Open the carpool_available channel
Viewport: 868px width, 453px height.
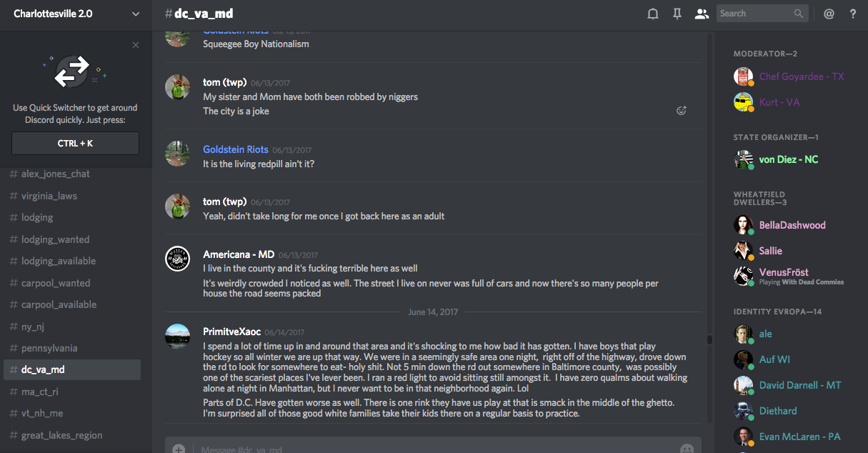pos(59,304)
